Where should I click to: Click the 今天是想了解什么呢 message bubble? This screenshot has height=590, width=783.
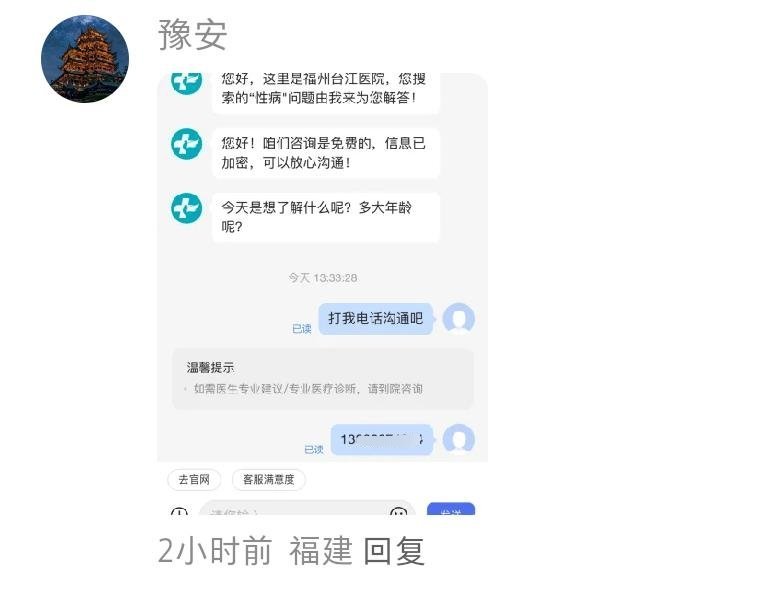pyautogui.click(x=326, y=218)
